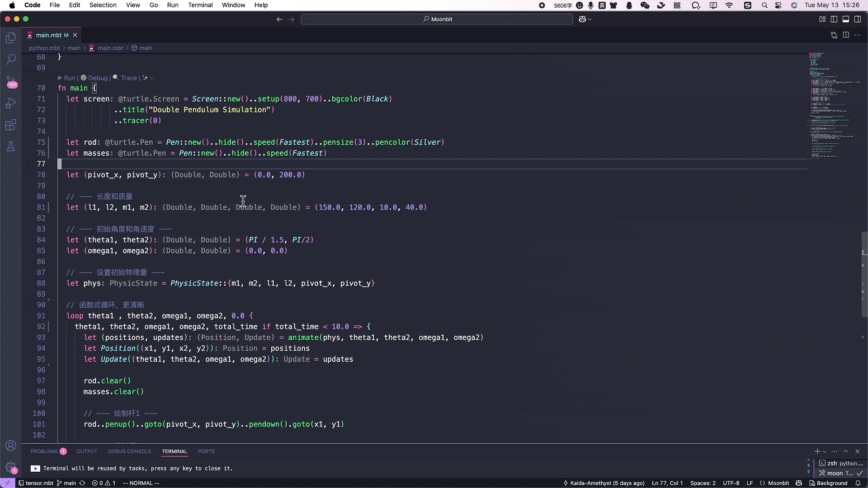Open the terminal launch profile dropdown
This screenshot has height=488, width=868.
click(x=825, y=451)
